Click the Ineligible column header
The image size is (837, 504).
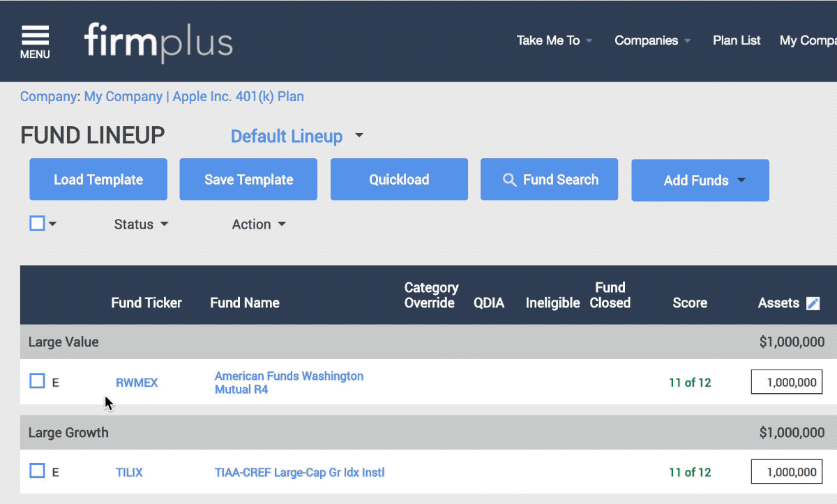552,303
